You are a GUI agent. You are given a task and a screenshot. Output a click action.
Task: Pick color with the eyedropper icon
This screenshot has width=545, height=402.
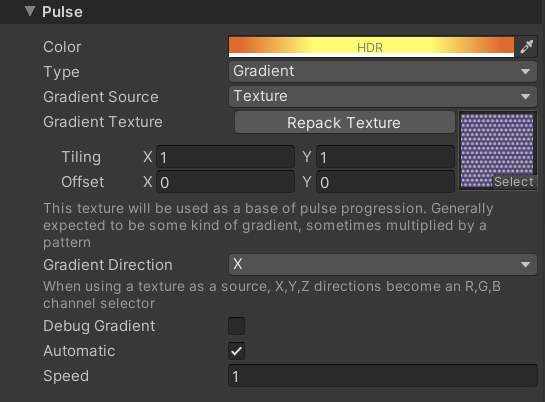point(527,47)
